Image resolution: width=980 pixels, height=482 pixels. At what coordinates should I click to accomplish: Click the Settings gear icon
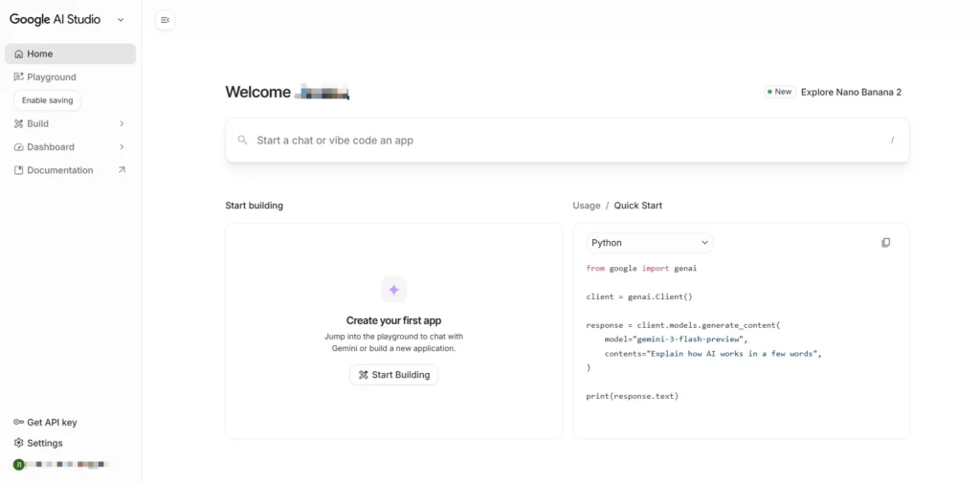(x=19, y=443)
